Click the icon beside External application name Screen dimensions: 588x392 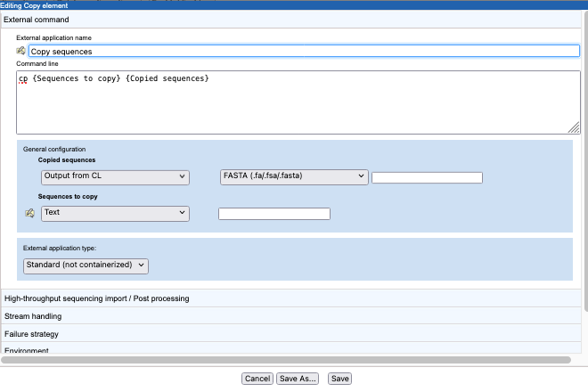[x=21, y=52]
